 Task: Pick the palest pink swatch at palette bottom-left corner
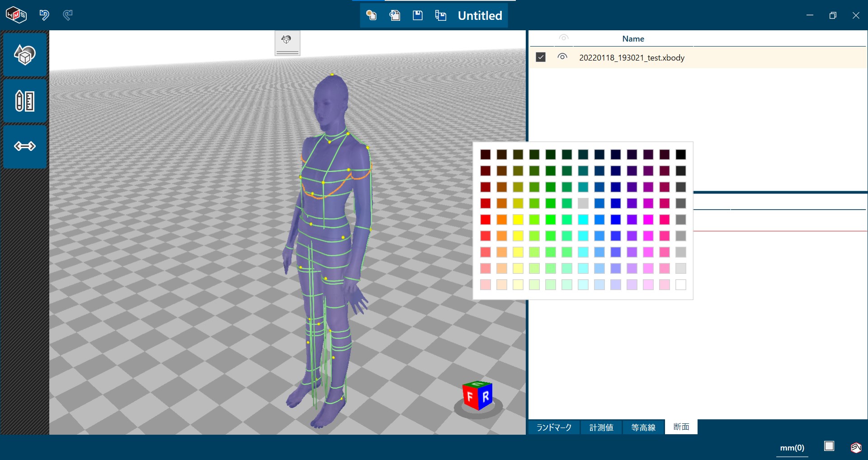click(486, 285)
